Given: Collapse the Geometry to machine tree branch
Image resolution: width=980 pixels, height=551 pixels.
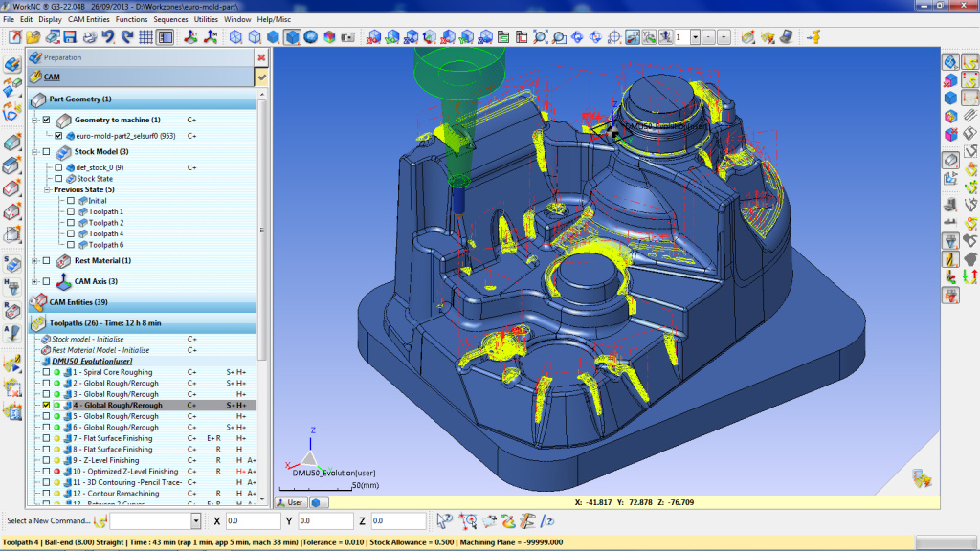Looking at the screenshot, I should pyautogui.click(x=33, y=120).
